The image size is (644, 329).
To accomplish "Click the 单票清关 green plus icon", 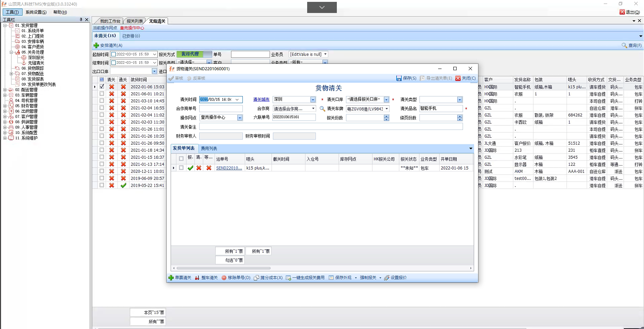I will point(171,278).
